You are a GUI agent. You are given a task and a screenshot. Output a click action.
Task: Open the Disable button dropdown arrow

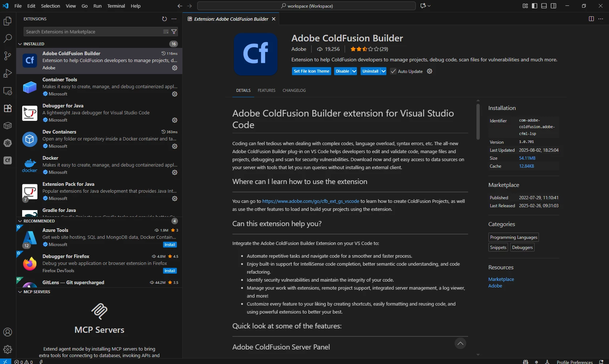(x=354, y=71)
